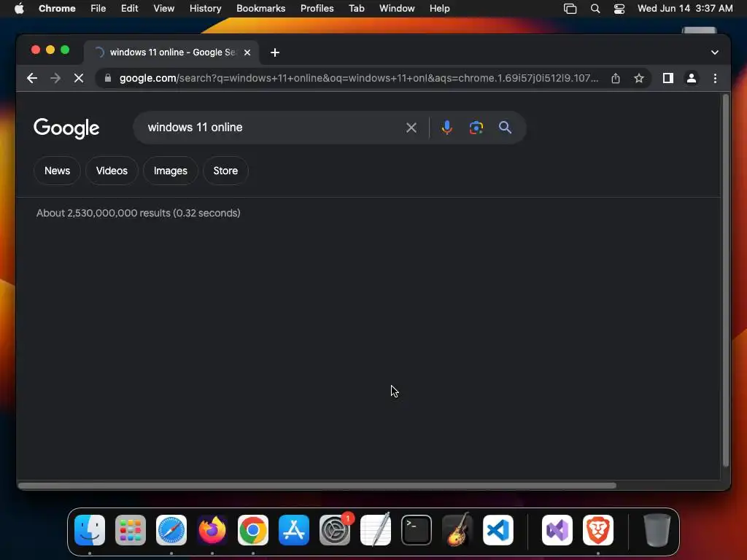Viewport: 747px width, 560px height.
Task: Go back to the previous page
Action: [32, 78]
